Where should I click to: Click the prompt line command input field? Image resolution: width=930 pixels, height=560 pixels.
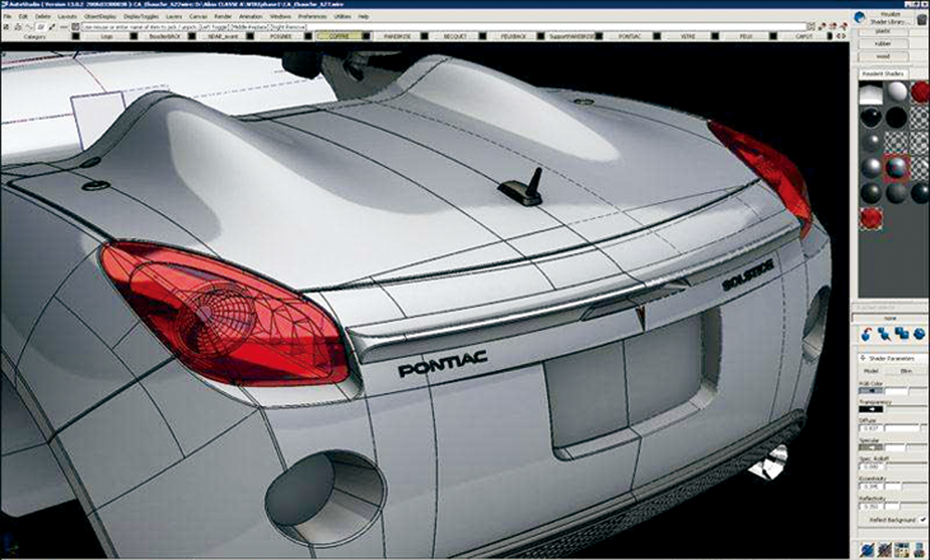click(x=444, y=27)
